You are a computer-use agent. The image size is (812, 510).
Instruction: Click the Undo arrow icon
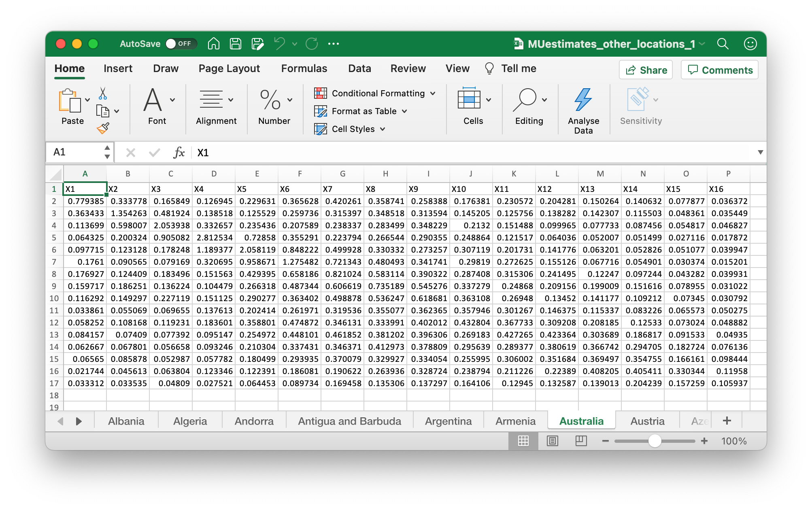coord(279,44)
